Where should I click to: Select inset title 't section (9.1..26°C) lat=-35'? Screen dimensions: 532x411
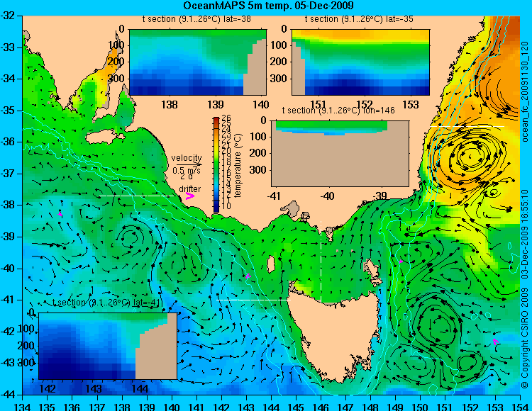tap(359, 19)
